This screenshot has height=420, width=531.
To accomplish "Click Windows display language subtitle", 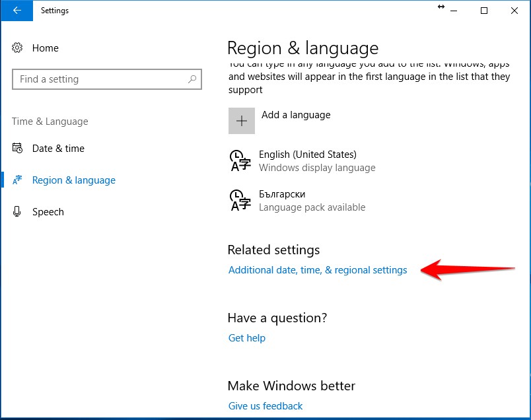I will tap(317, 168).
